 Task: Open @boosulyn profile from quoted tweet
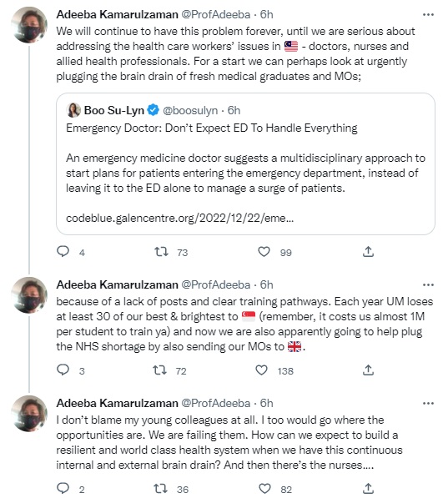(x=190, y=110)
